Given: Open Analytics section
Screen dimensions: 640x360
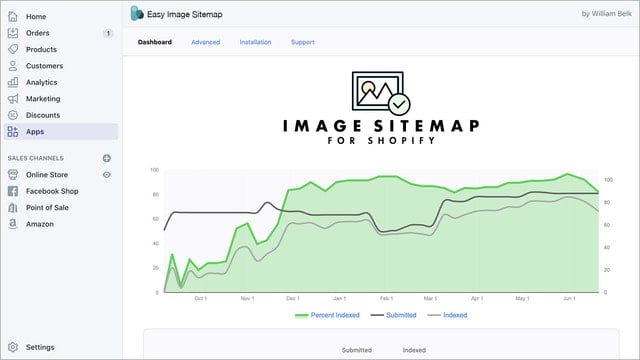Looking at the screenshot, I should tap(42, 82).
